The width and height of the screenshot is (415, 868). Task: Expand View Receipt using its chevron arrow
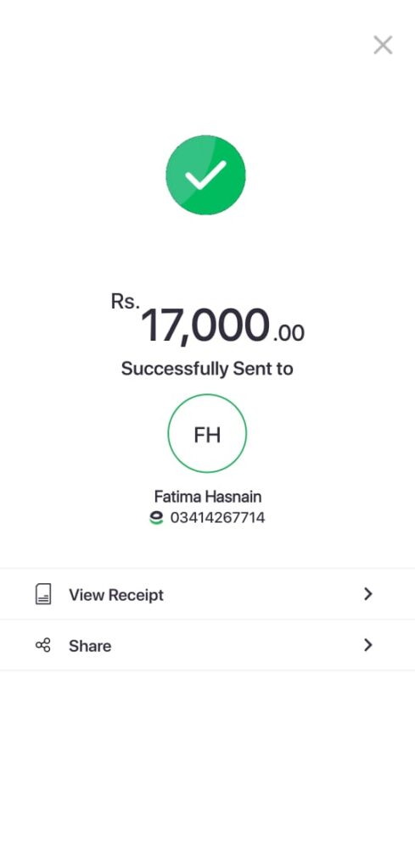click(368, 594)
